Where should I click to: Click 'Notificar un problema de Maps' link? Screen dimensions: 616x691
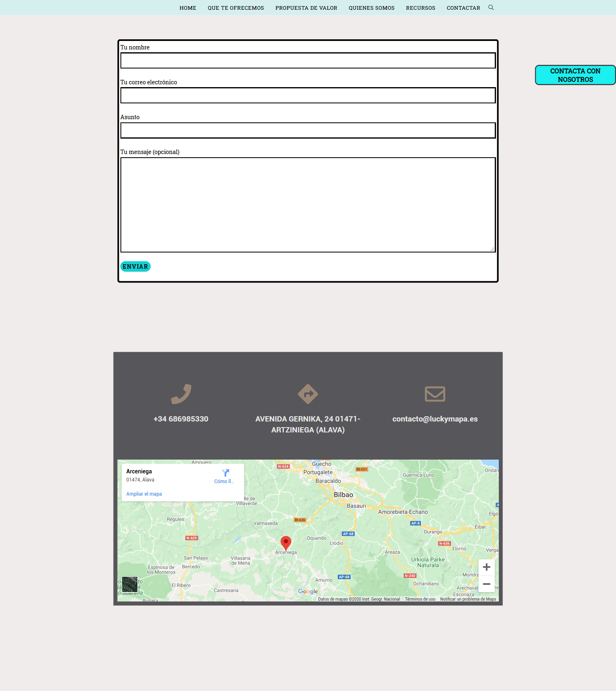pyautogui.click(x=468, y=599)
